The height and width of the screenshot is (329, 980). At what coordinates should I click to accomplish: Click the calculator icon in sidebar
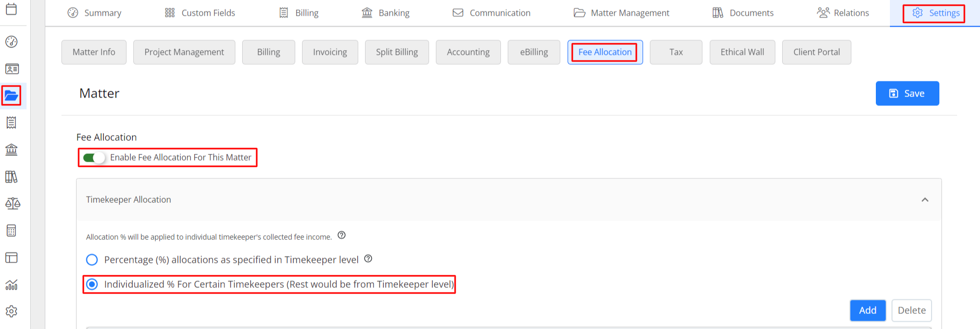(11, 230)
